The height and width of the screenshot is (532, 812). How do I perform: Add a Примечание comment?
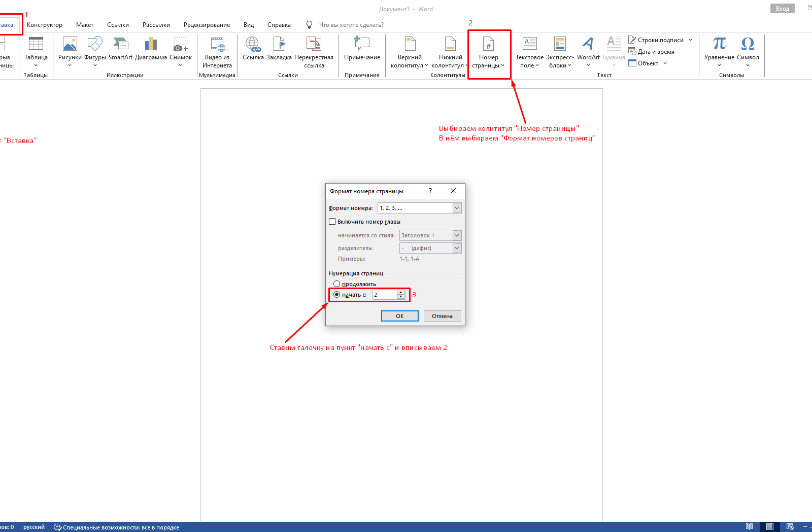tap(362, 45)
